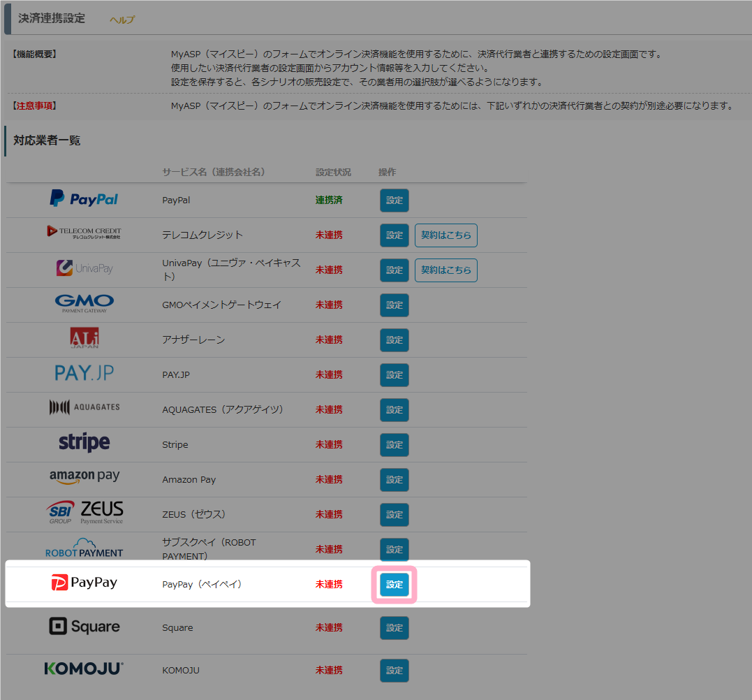
Task: Click 契約はこちら for テレコムクレジット
Action: click(445, 235)
